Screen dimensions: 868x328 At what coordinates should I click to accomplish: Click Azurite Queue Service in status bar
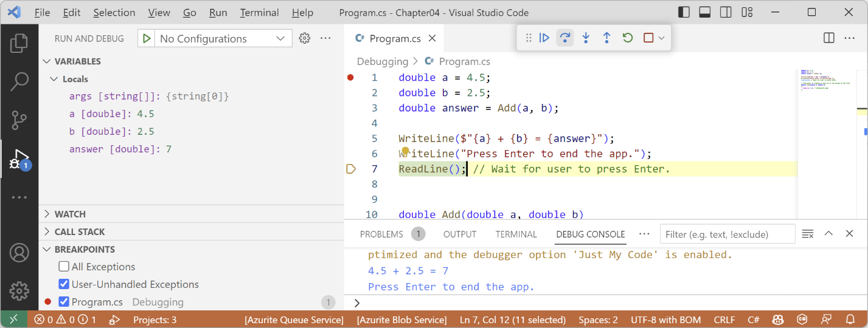[x=294, y=319]
